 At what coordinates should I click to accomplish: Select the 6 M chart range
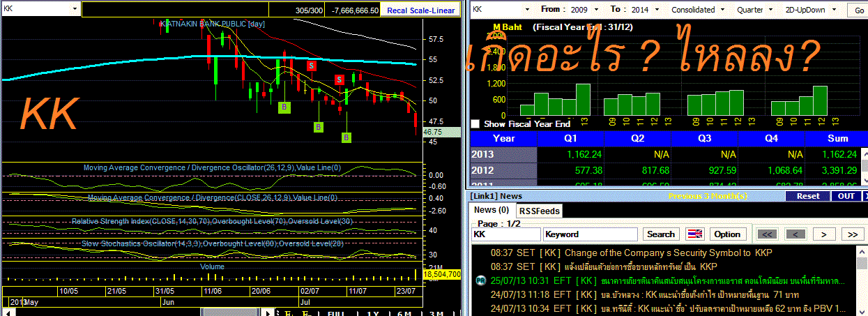[x=404, y=313]
